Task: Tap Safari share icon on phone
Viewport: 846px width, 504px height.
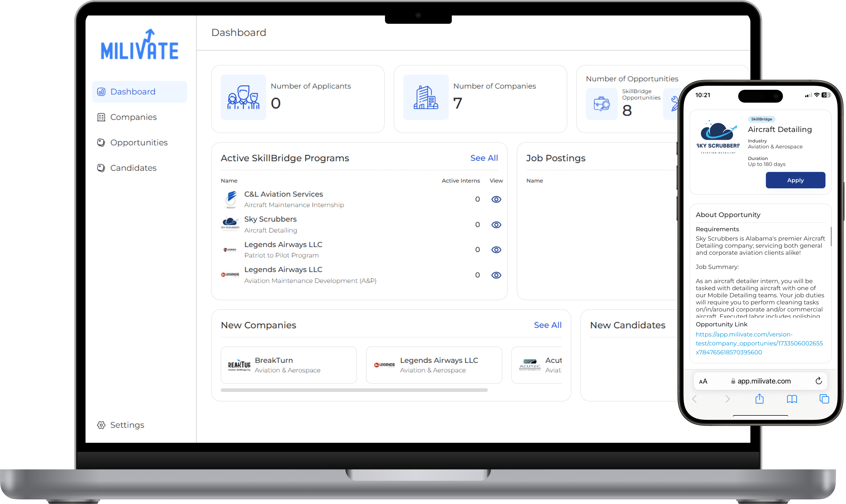Action: 759,399
